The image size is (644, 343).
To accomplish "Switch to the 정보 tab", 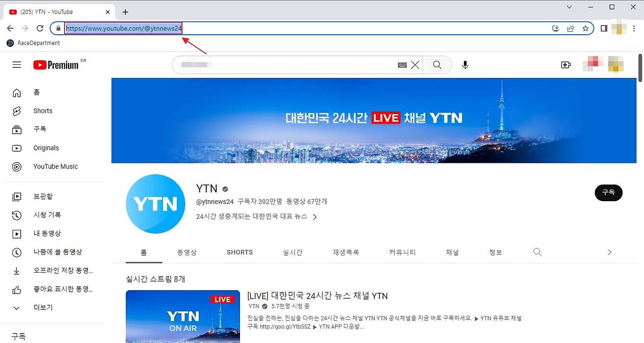I will [496, 252].
